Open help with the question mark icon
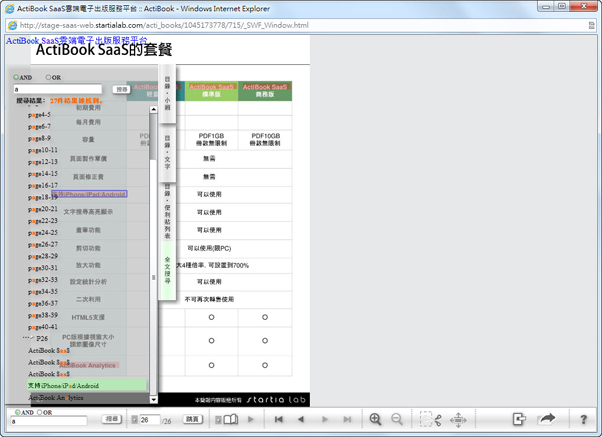Viewport: 602px width, 437px height. point(584,419)
